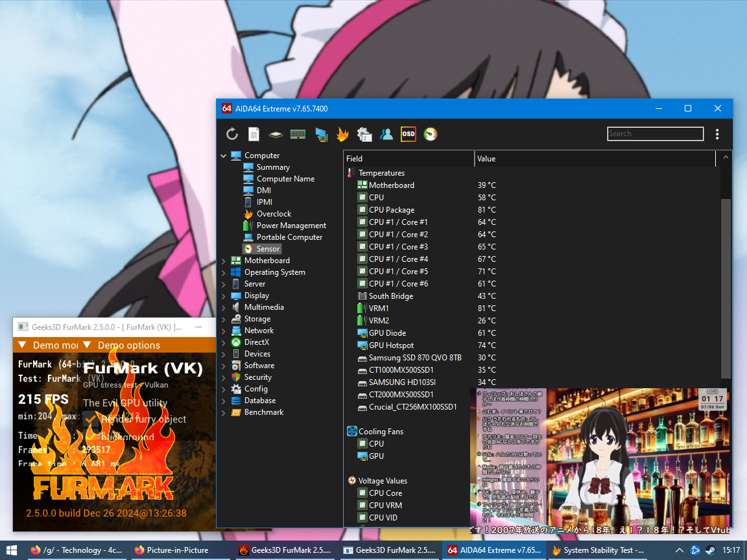
Task: Show hidden tray icons chevron
Action: click(680, 550)
